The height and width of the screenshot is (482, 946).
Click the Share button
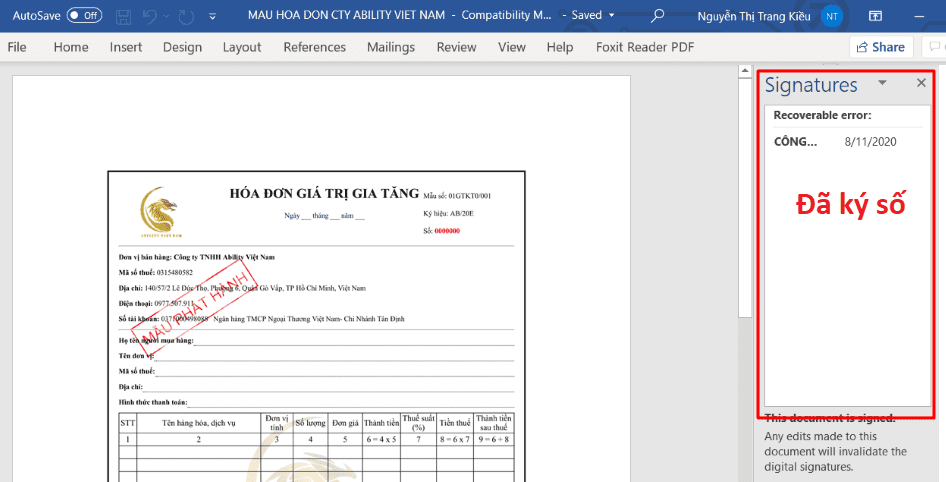coord(881,47)
